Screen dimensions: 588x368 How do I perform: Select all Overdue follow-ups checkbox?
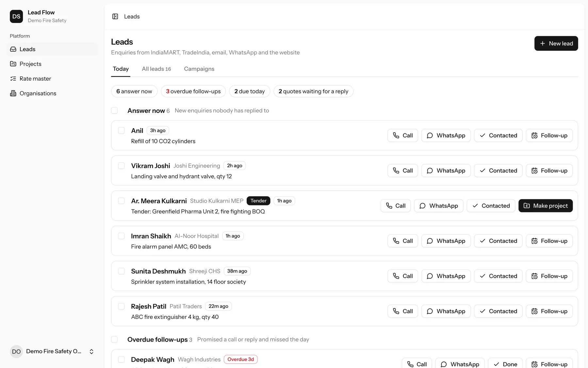[114, 340]
